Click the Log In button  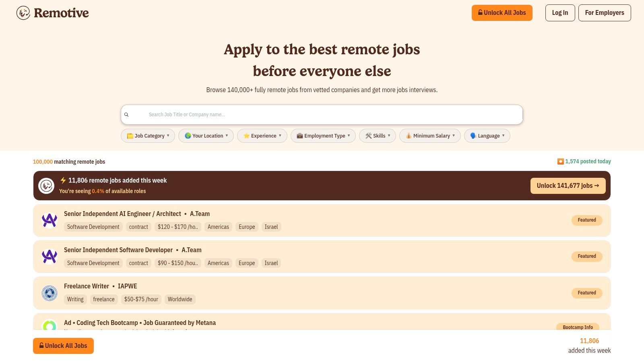(x=560, y=13)
